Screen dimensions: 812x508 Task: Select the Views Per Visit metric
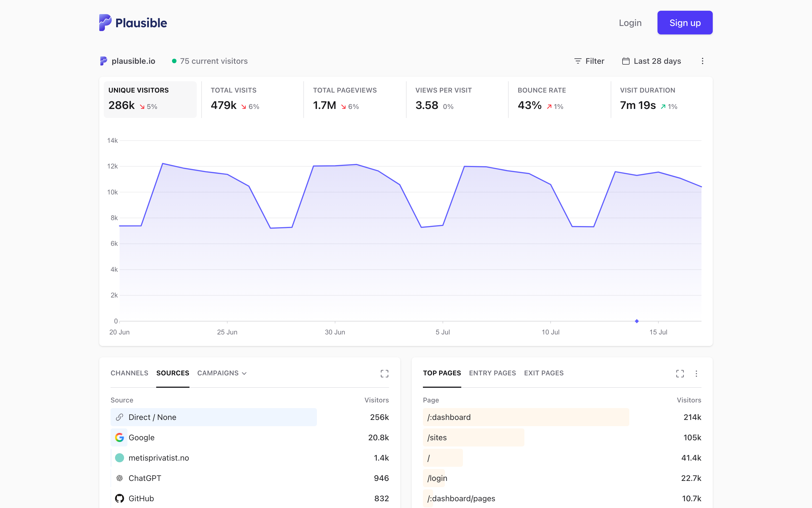click(457, 99)
